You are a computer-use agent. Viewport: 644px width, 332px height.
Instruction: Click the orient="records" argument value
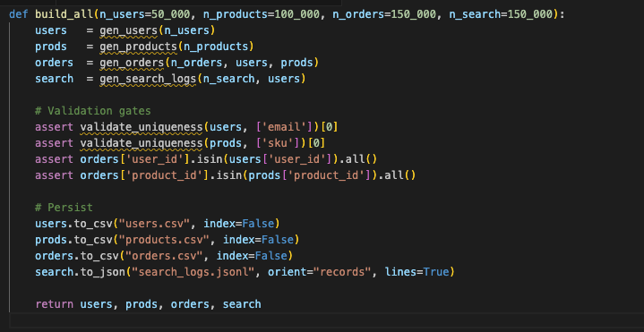(343, 272)
